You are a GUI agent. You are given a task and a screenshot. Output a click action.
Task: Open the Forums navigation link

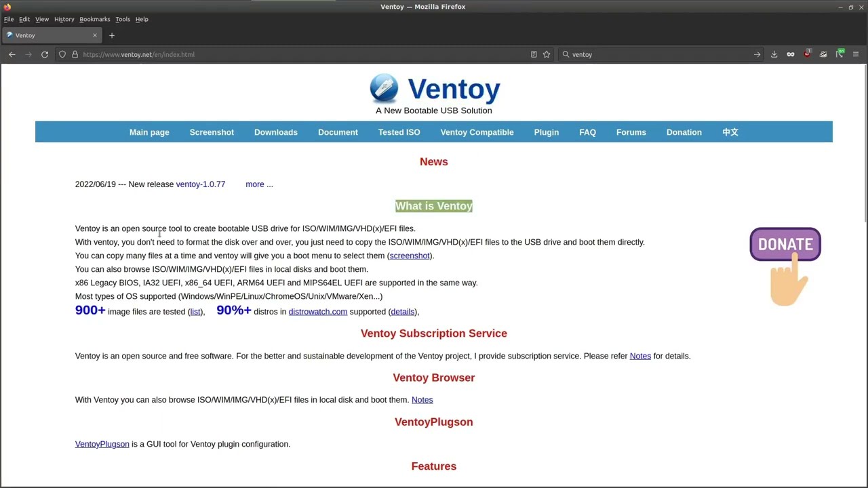tap(631, 132)
